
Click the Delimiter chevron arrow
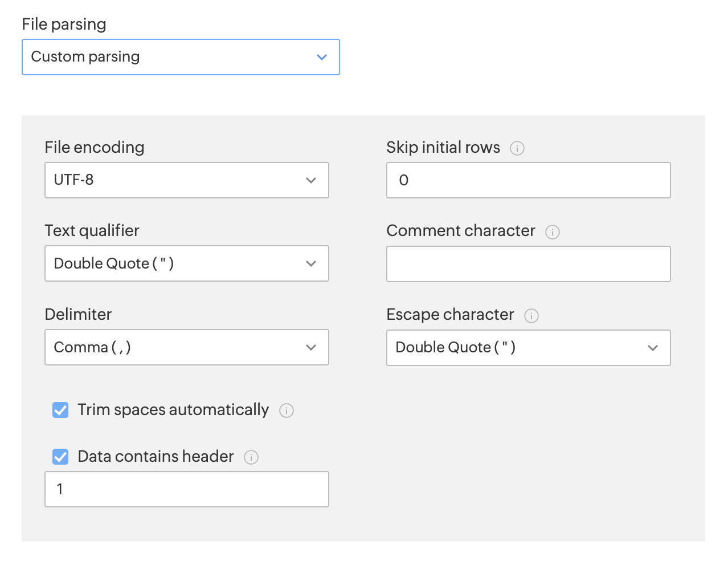[x=311, y=347]
